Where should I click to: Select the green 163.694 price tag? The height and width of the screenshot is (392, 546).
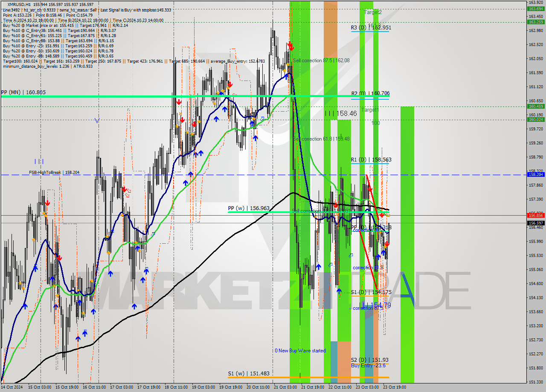coord(536,9)
